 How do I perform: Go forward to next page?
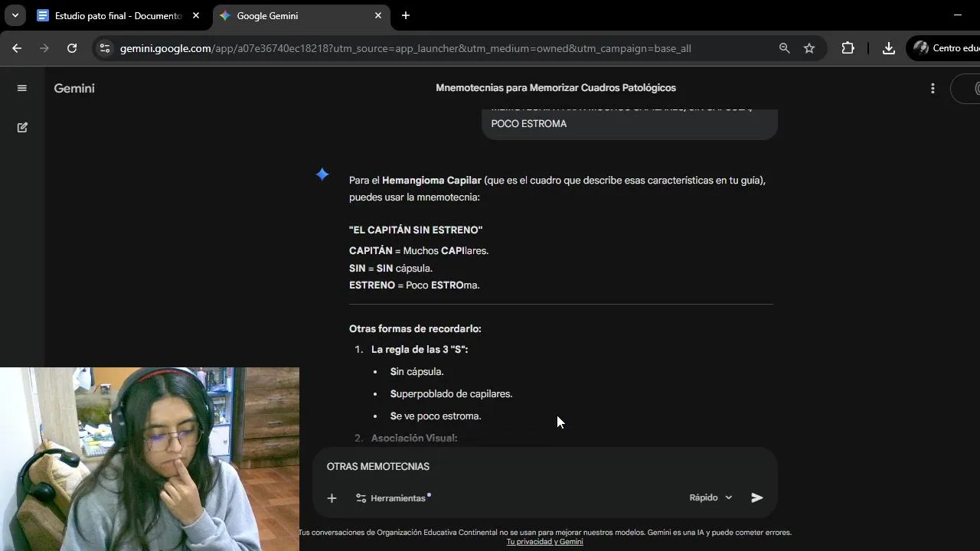44,48
